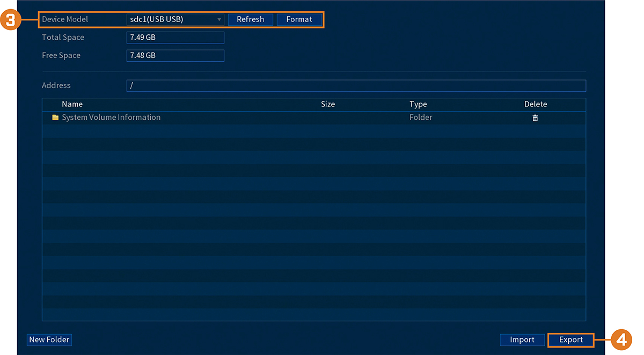The image size is (644, 355).
Task: Click the Total Space label
Action: (63, 38)
